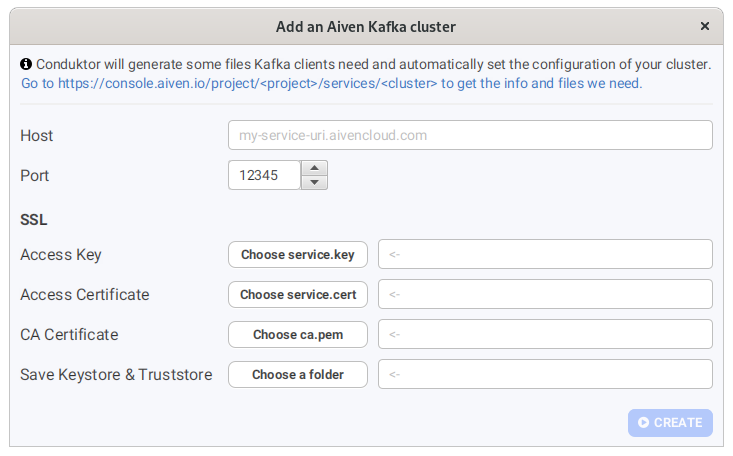Click the Access Certificate path field
733x456 pixels.
545,294
